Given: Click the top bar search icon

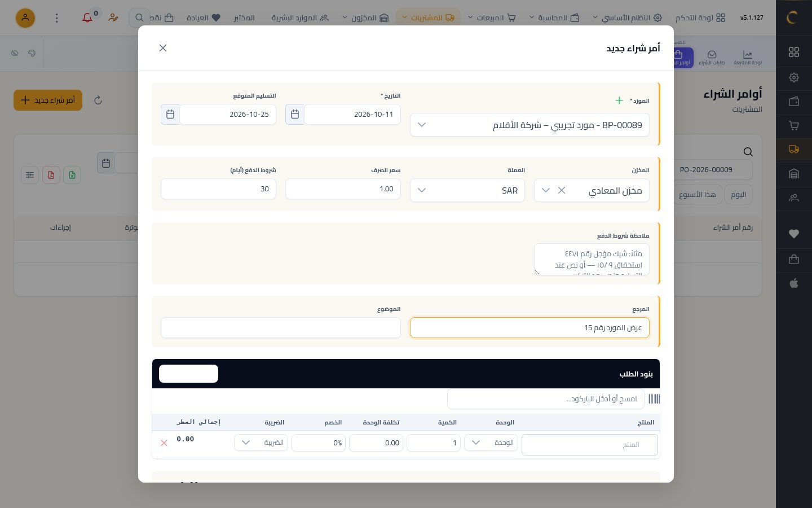Looking at the screenshot, I should pos(139,18).
